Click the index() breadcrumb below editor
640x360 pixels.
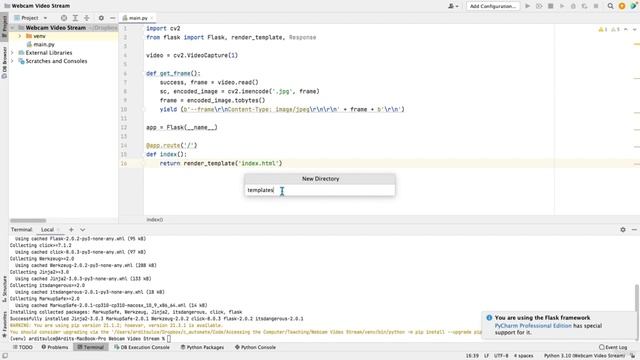click(x=155, y=220)
